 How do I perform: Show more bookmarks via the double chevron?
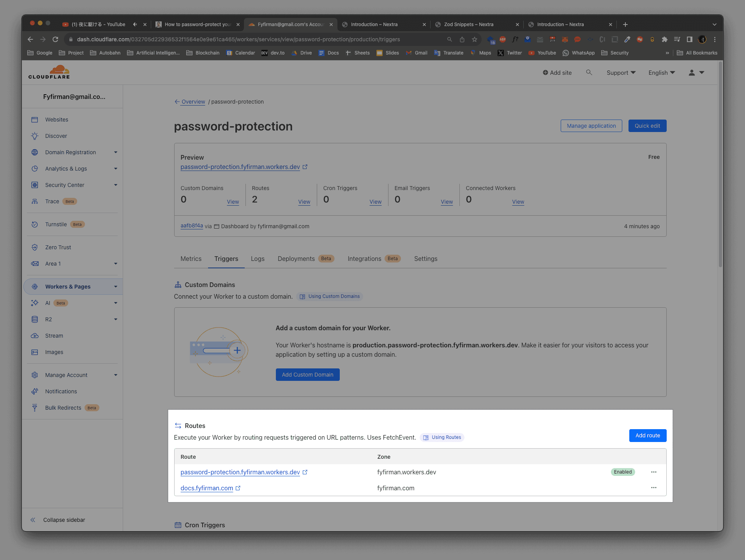coord(667,53)
